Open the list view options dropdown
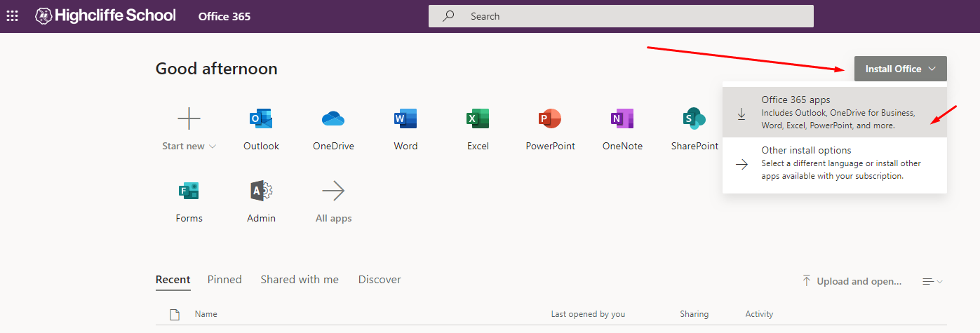The height and width of the screenshot is (333, 980). coord(932,281)
